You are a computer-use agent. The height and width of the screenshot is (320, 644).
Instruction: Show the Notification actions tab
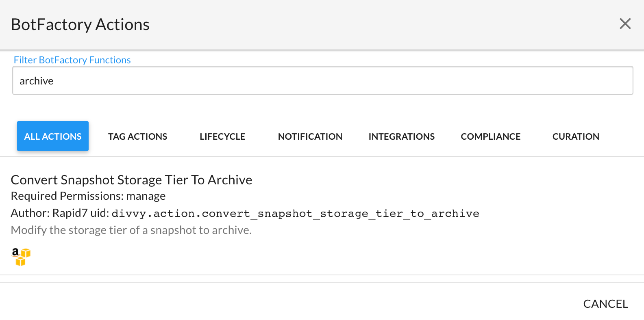pyautogui.click(x=310, y=136)
